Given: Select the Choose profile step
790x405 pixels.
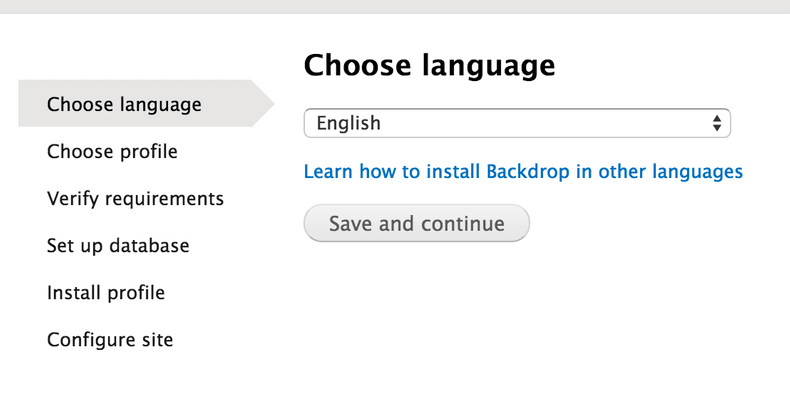Looking at the screenshot, I should [112, 151].
